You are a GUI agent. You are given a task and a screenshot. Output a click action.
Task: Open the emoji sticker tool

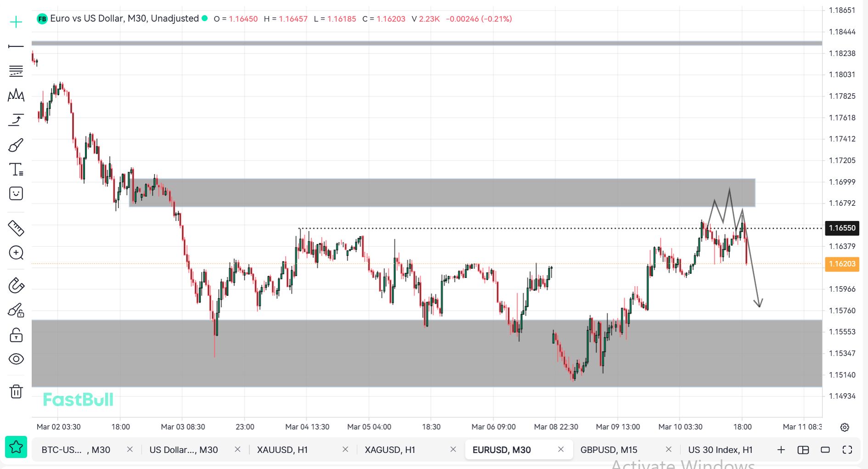pos(16,193)
